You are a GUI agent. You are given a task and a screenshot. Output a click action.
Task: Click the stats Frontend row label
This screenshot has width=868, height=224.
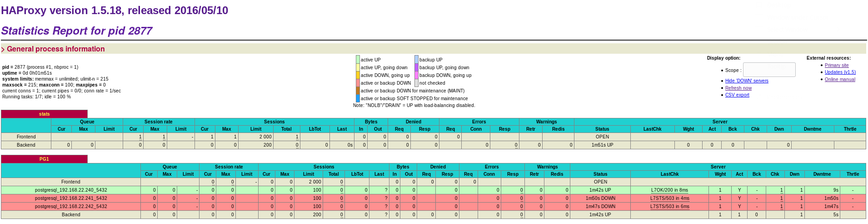pos(26,137)
